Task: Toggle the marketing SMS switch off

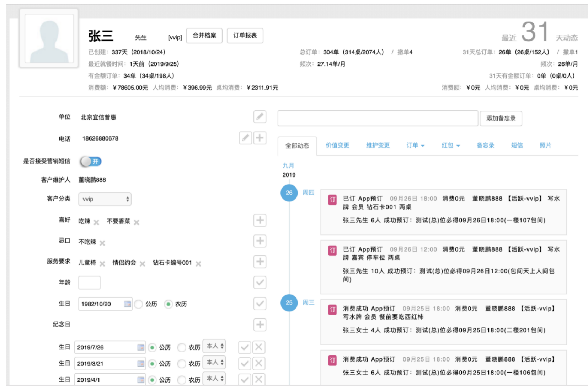Action: click(x=91, y=162)
